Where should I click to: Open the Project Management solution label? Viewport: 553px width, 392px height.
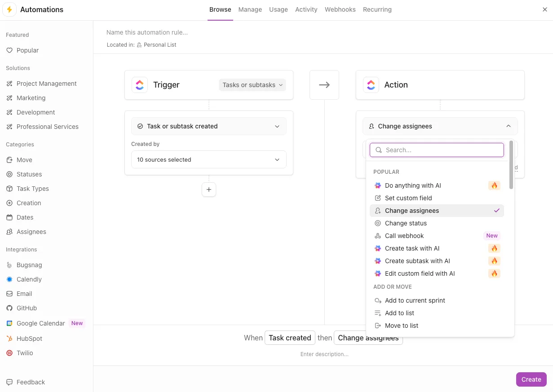[x=47, y=84]
